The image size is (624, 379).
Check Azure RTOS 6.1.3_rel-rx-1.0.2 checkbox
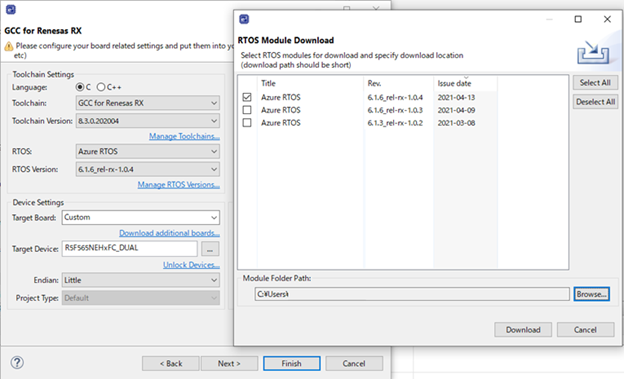tap(247, 122)
